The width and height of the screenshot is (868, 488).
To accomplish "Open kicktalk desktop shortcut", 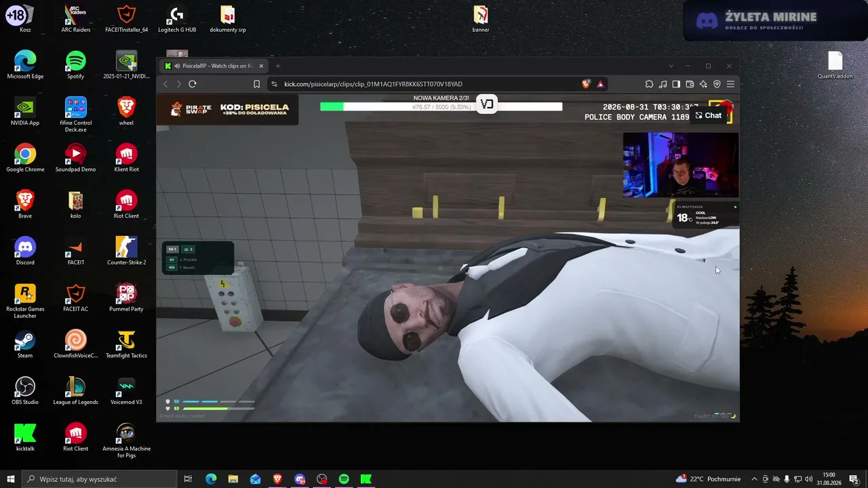I will 25,437.
